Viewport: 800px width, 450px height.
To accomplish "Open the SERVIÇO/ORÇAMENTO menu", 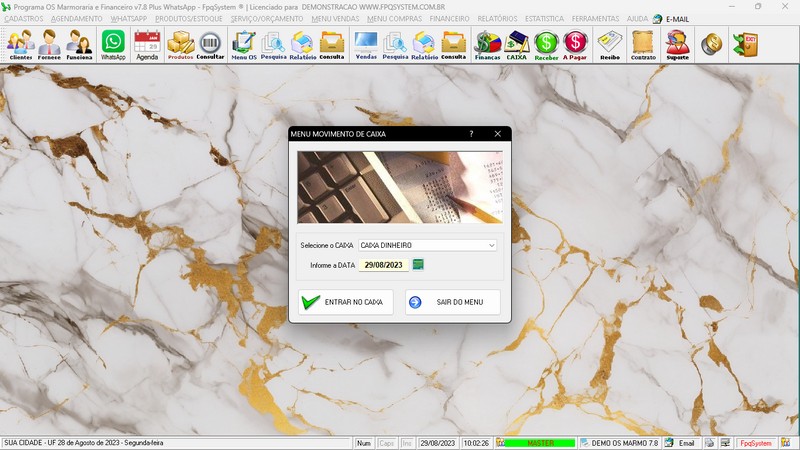I will pos(267,18).
